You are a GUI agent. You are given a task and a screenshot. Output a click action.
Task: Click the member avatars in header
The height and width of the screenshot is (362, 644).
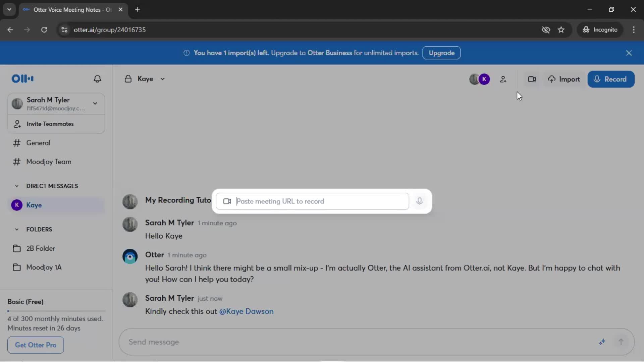tap(479, 79)
